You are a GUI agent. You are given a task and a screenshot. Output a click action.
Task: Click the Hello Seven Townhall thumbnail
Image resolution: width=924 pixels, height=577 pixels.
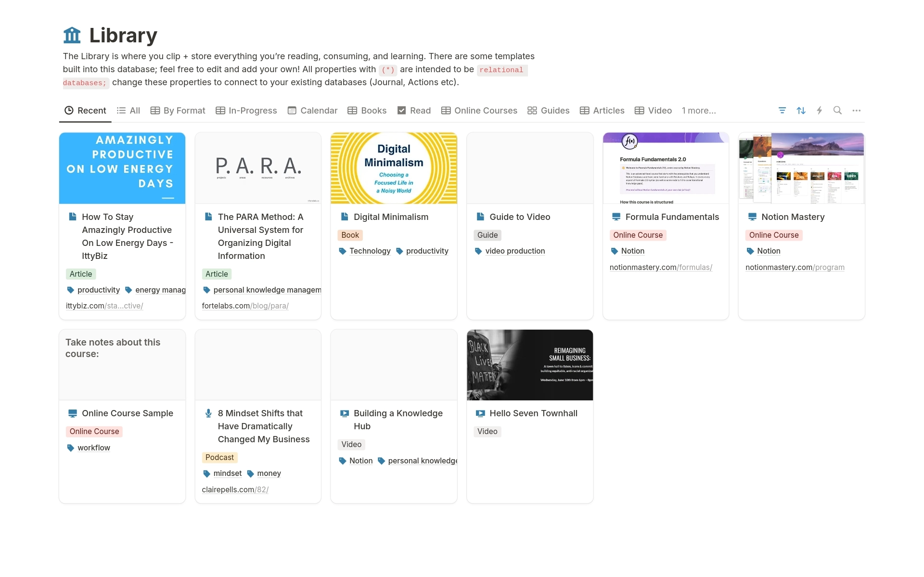[x=530, y=366]
